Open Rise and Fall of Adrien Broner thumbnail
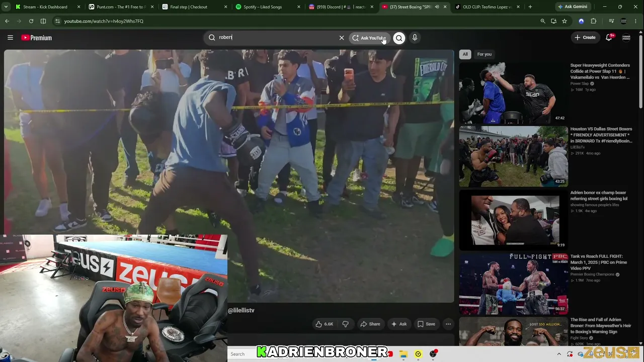The width and height of the screenshot is (644, 362). point(513,332)
